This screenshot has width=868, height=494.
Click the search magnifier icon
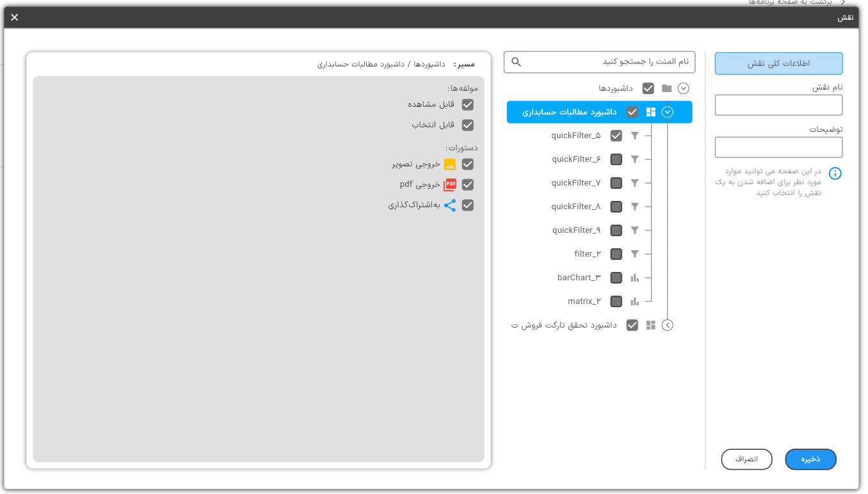[x=516, y=62]
